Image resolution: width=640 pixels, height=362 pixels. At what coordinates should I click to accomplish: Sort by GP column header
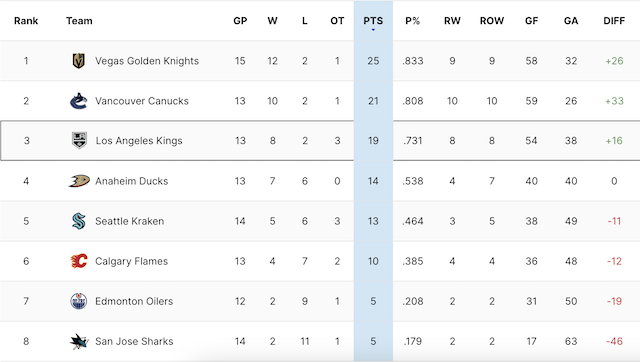(240, 20)
